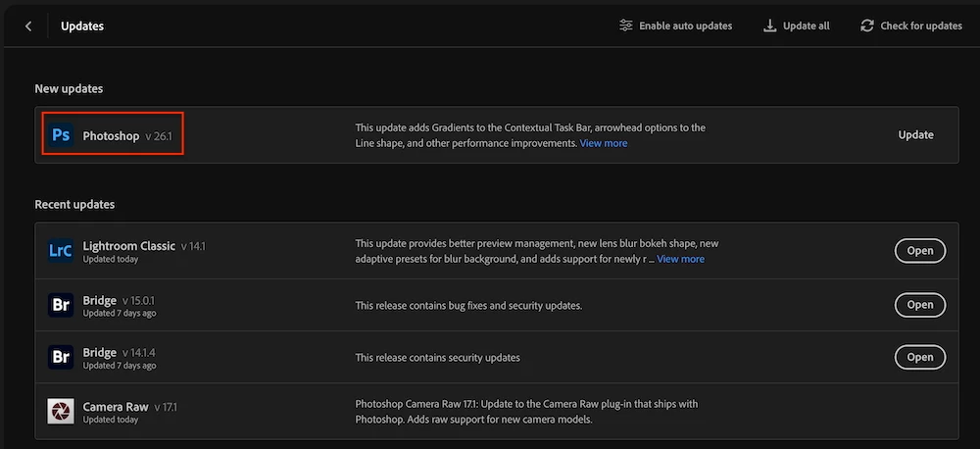The width and height of the screenshot is (980, 449).
Task: Click the Check for updates refresh icon
Action: click(867, 25)
